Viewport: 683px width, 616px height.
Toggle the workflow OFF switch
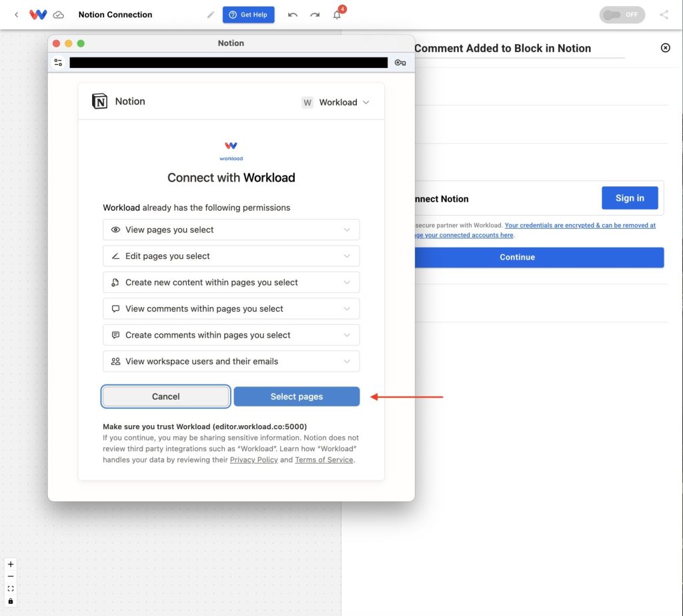pos(622,15)
